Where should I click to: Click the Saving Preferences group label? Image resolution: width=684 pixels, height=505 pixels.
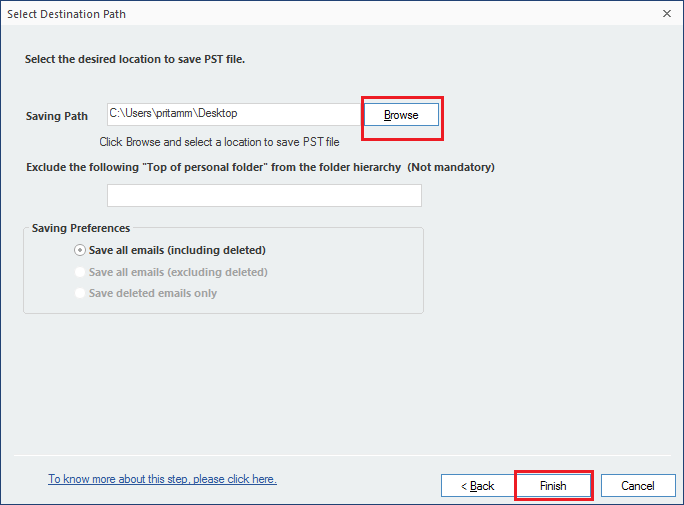coord(81,228)
